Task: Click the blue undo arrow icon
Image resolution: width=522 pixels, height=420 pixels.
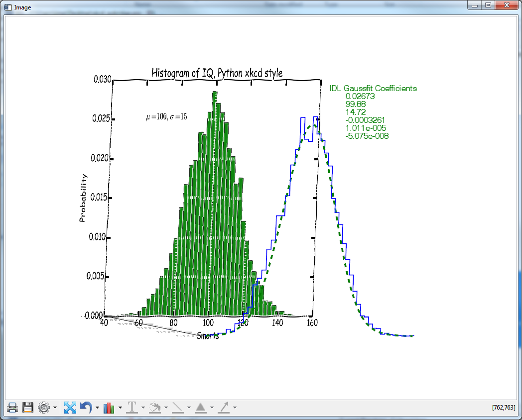Action: click(86, 408)
